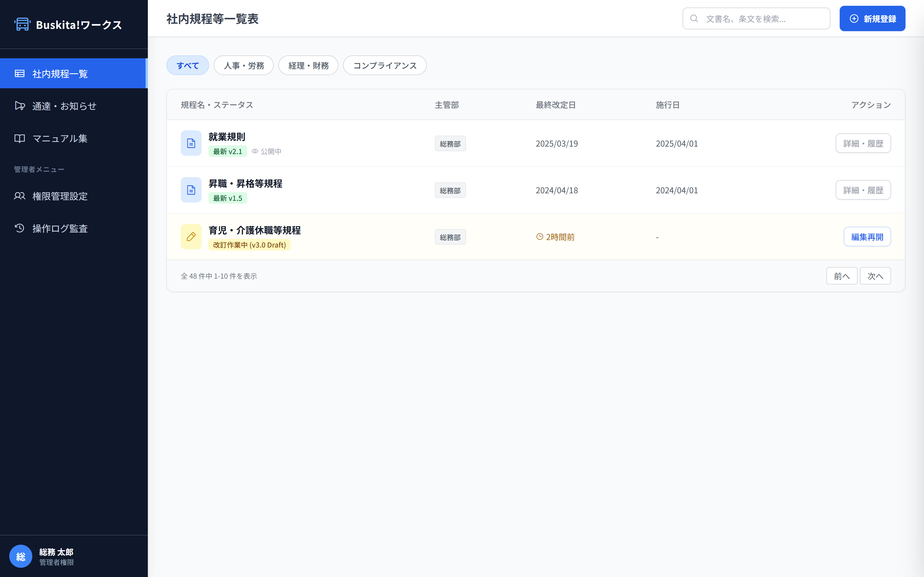Select the 社内規程一覧 sidebar icon
The image size is (924, 577).
coord(20,73)
